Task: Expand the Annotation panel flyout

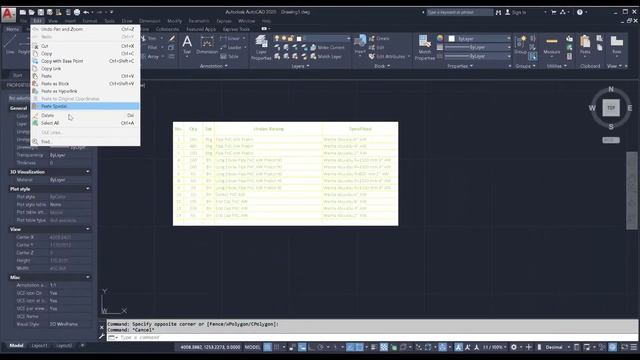Action: click(x=213, y=66)
